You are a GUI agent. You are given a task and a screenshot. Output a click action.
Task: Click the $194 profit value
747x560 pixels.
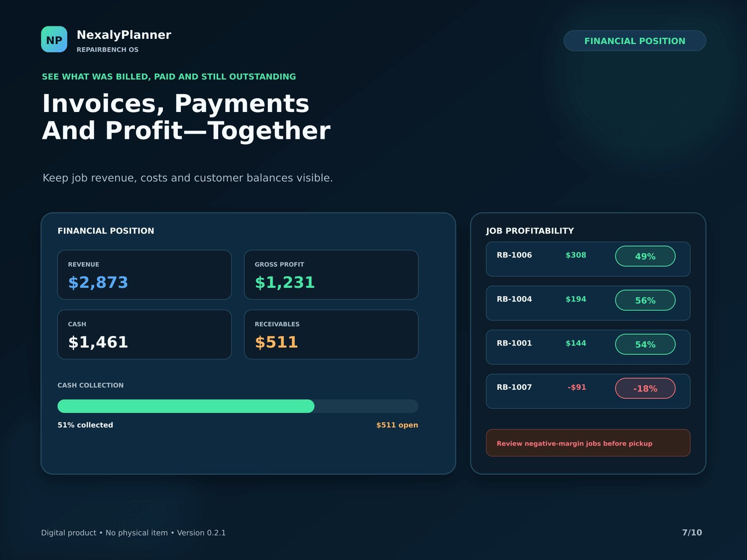[x=576, y=299]
